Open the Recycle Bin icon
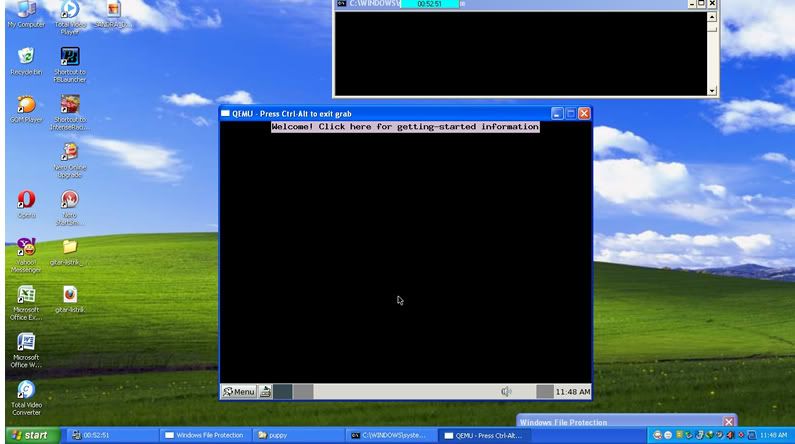The image size is (795, 444). click(x=26, y=61)
